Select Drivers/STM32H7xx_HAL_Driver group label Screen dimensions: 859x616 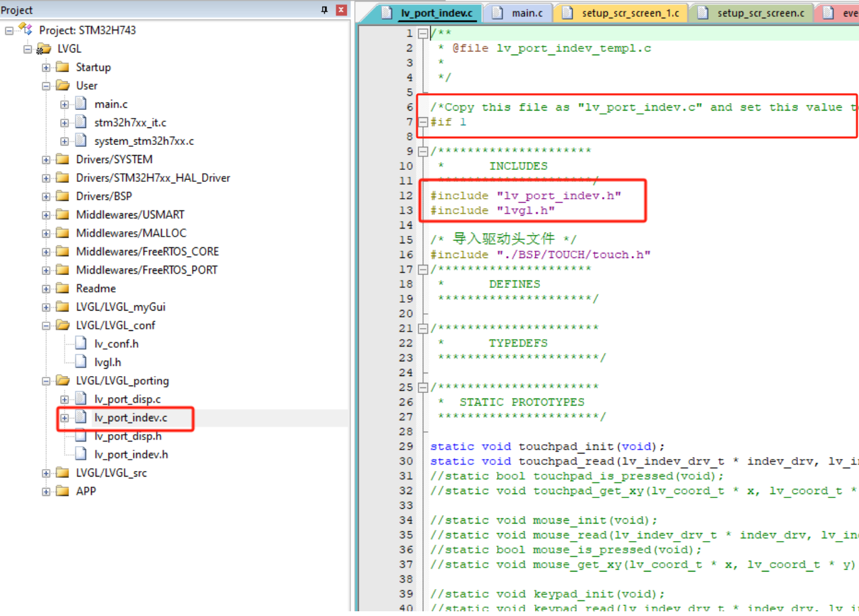click(x=153, y=178)
